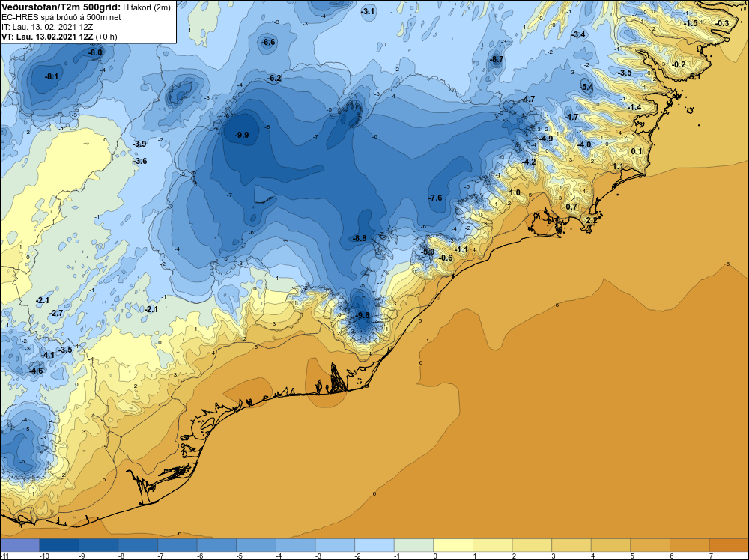Click the -4.9 temperature label
This screenshot has height=560, width=749.
coord(546,139)
